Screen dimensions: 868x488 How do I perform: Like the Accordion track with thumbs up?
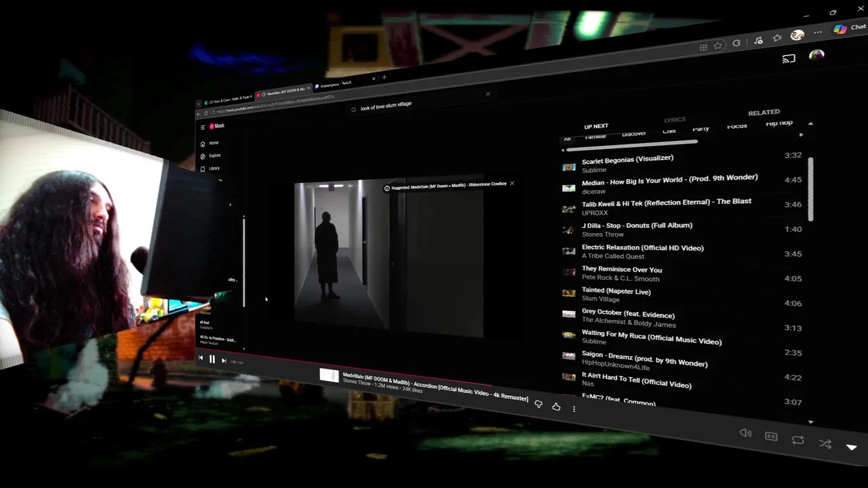556,407
